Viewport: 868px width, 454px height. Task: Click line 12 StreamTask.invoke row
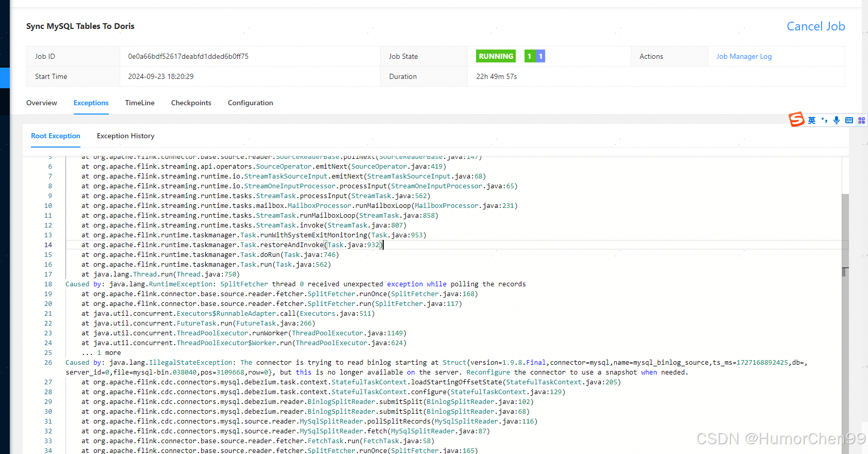[x=244, y=225]
